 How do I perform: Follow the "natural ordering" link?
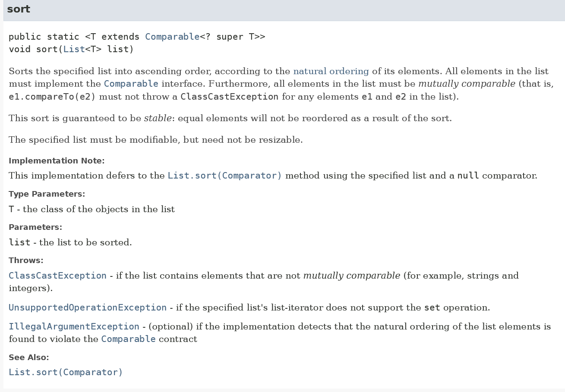coord(331,71)
